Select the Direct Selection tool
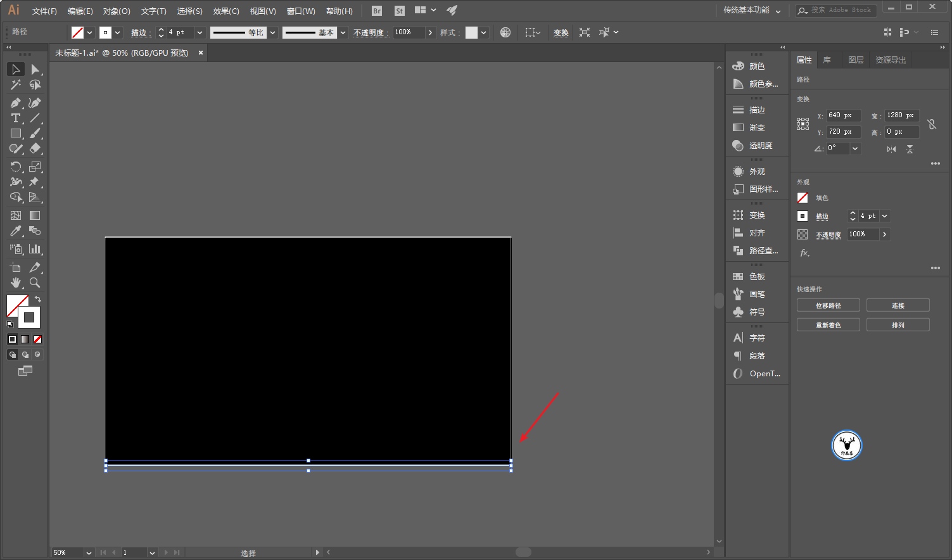 (35, 69)
